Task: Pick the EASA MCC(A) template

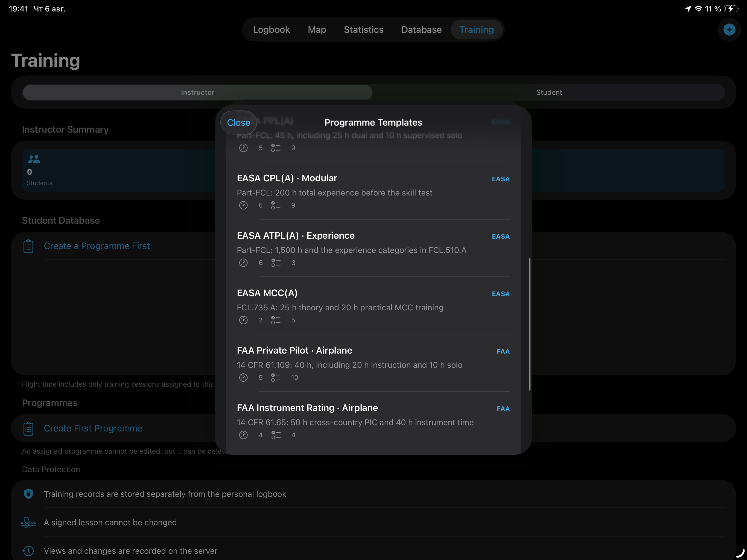Action: [373, 306]
